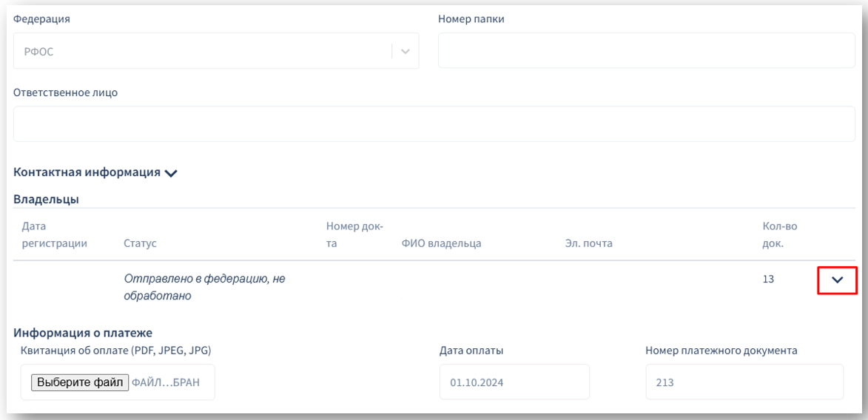
Task: Select the Номер платежного документа field
Action: (x=744, y=383)
